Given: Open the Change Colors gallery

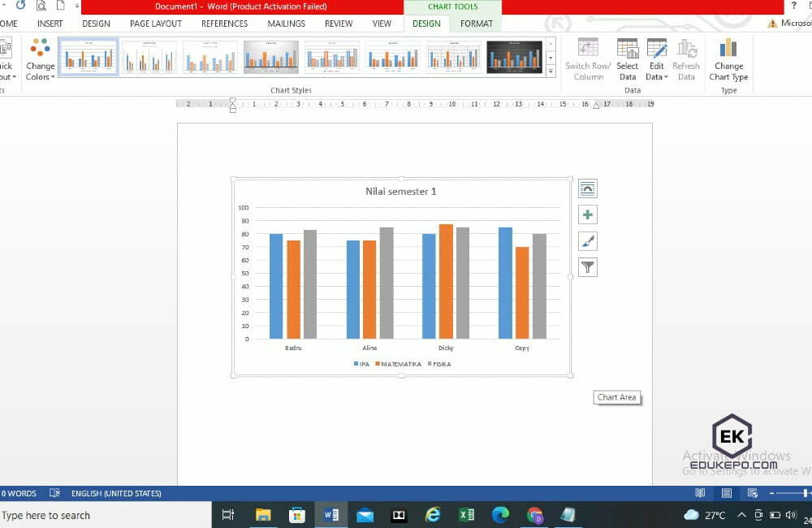Looking at the screenshot, I should click(40, 58).
